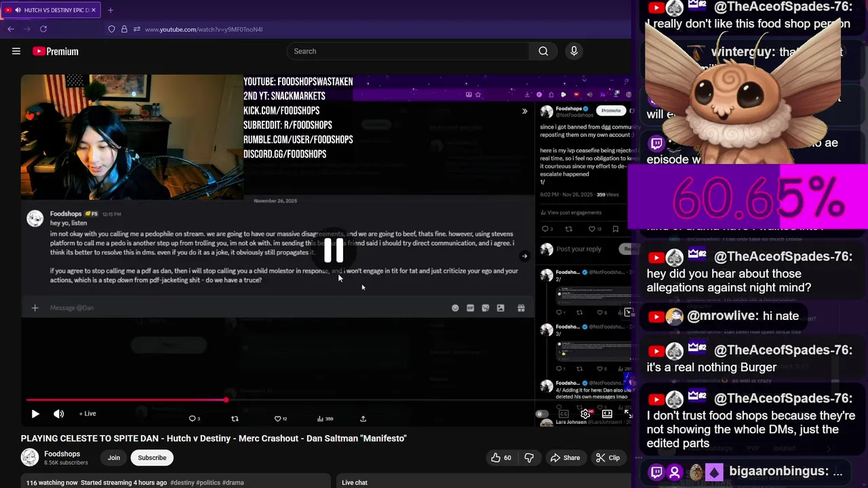Viewport: 868px width, 488px height.
Task: Click the Join membership button
Action: [114, 457]
